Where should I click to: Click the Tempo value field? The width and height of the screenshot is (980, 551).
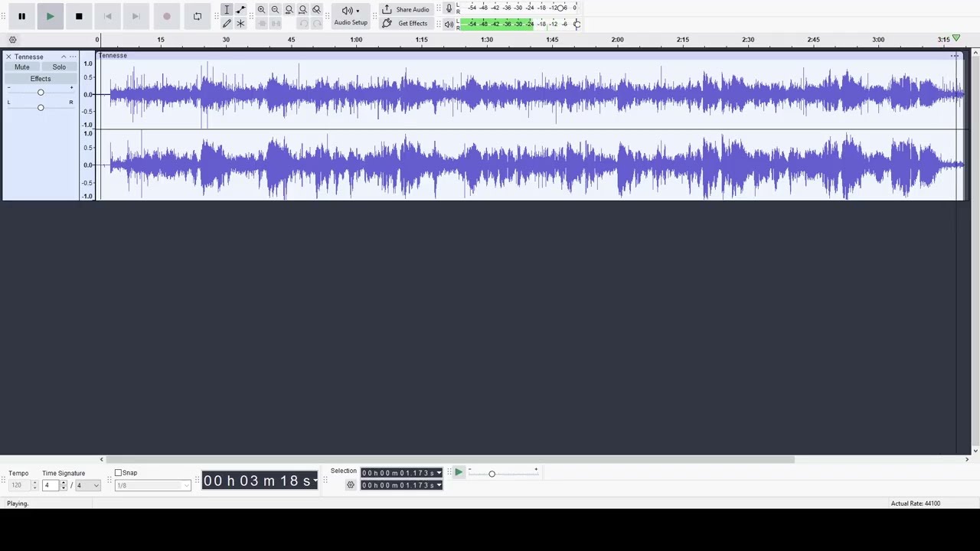18,485
